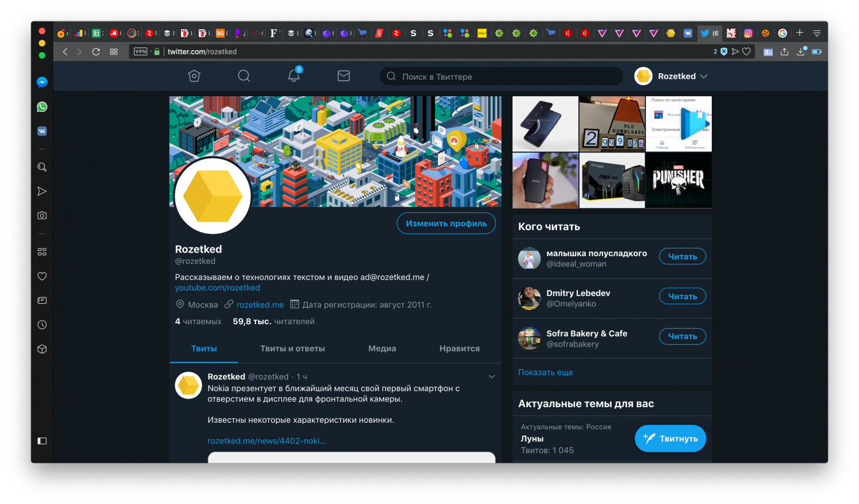Open Messenger in the Opera sidebar
The width and height of the screenshot is (859, 504).
coord(42,82)
